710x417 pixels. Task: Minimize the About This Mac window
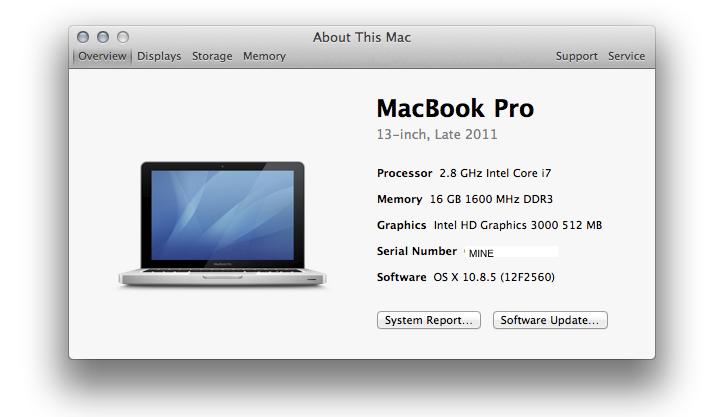(x=103, y=37)
